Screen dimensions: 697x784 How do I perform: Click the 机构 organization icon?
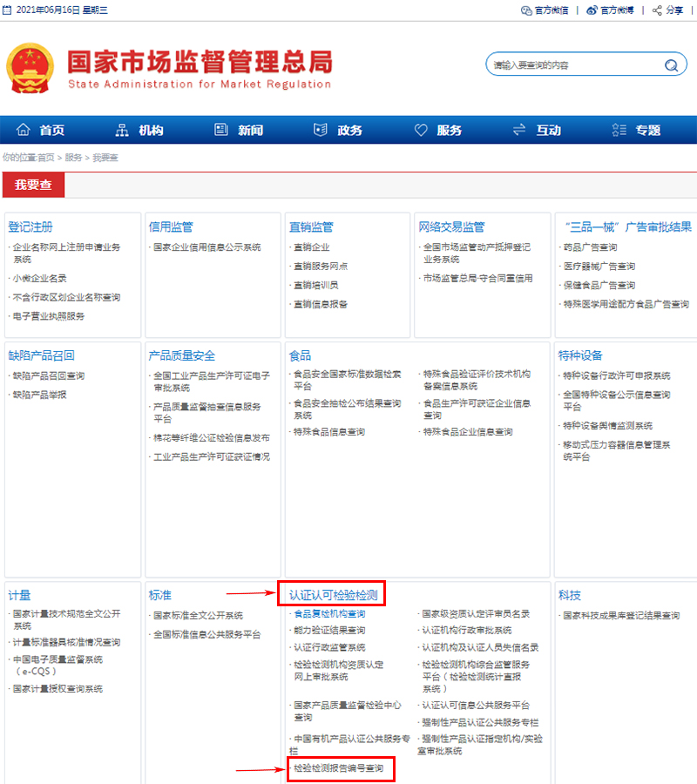pyautogui.click(x=122, y=130)
